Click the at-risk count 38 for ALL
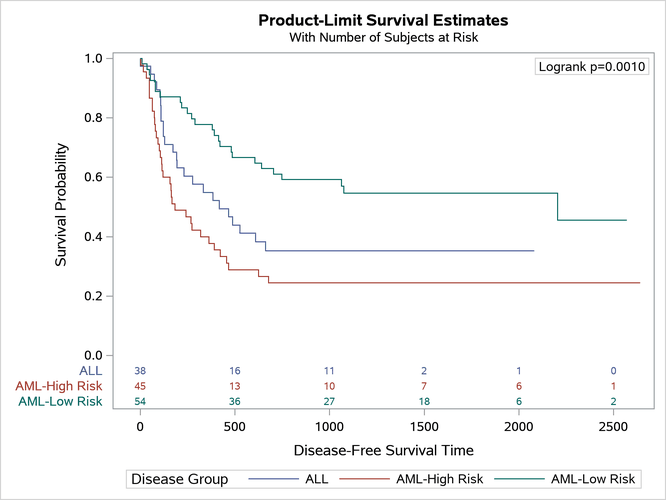 pyautogui.click(x=140, y=370)
